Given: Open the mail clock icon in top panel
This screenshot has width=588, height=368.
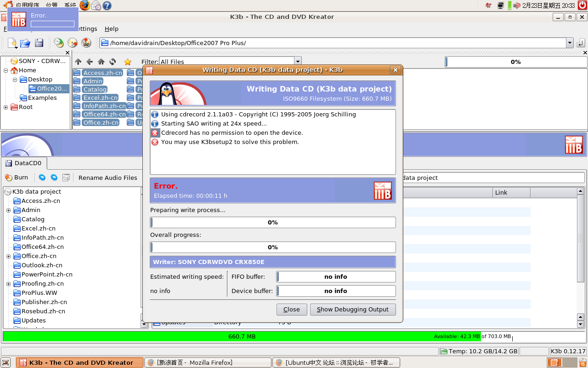Looking at the screenshot, I should coord(96,6).
